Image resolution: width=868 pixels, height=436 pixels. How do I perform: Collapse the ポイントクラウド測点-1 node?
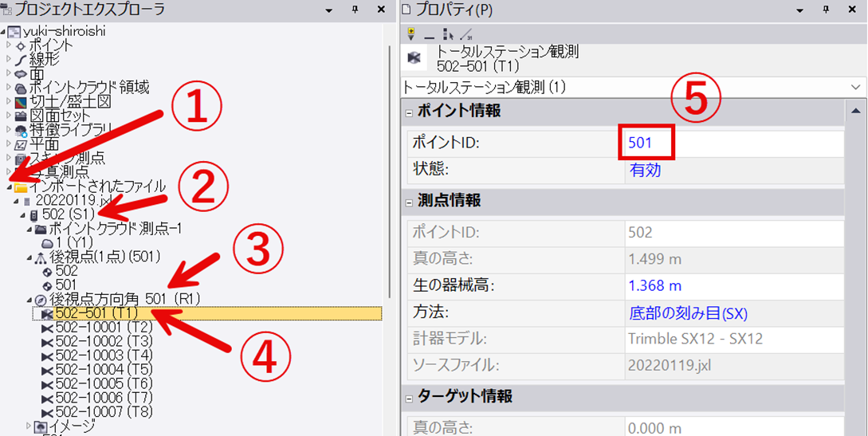pos(29,229)
